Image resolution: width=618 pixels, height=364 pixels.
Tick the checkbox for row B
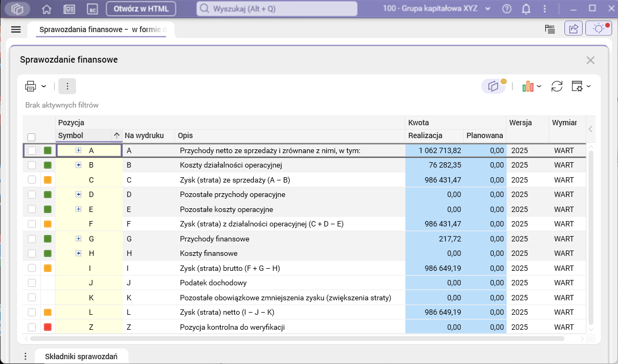click(x=32, y=165)
